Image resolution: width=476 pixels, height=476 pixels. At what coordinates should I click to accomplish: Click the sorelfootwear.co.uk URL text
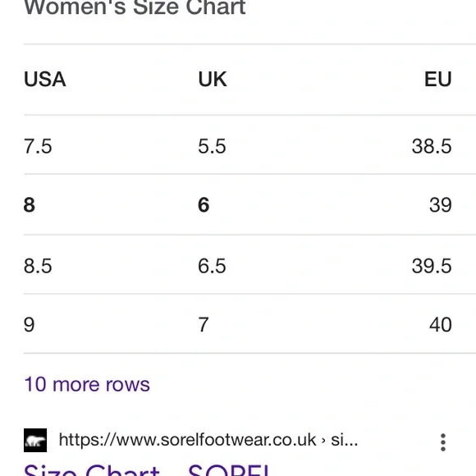coord(208,440)
